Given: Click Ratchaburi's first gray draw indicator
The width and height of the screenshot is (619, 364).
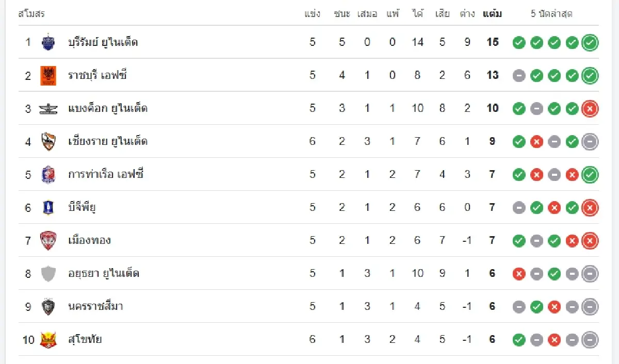Looking at the screenshot, I should point(519,76).
